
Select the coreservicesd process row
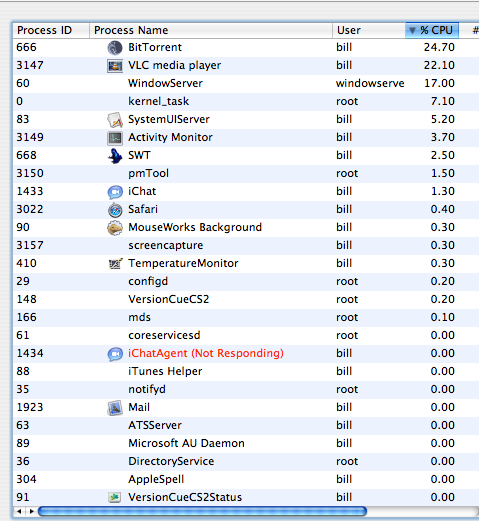(x=246, y=335)
